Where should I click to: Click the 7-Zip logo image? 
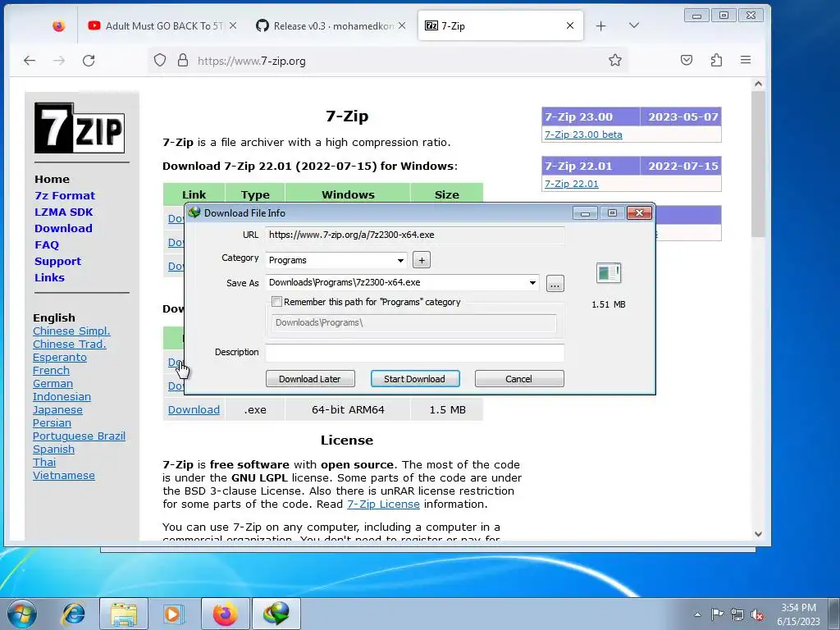[80, 128]
